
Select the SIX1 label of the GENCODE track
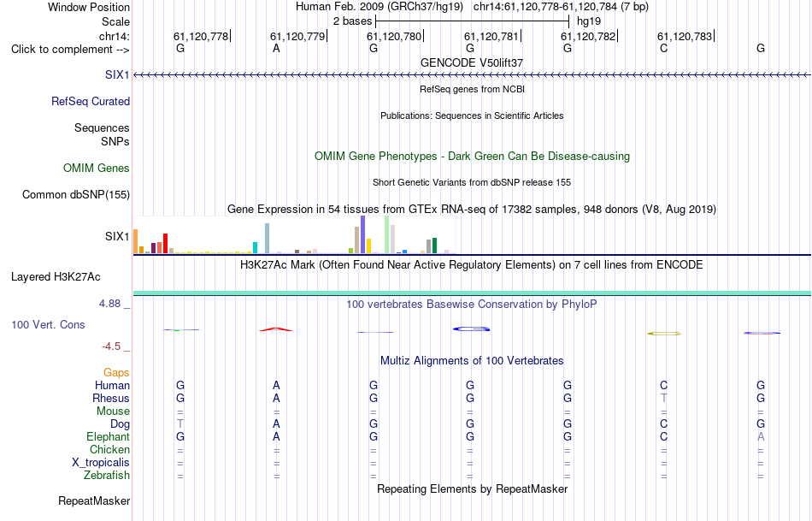click(x=117, y=74)
